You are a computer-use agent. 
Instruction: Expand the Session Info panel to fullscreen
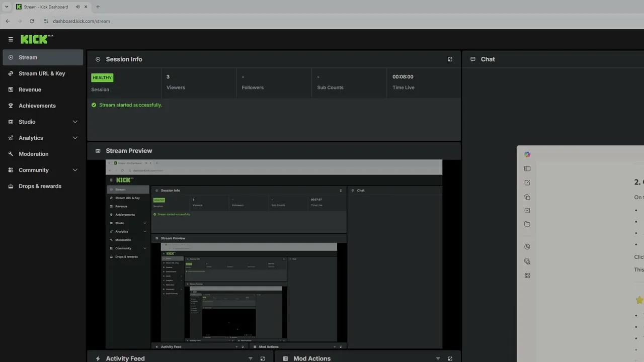[450, 59]
